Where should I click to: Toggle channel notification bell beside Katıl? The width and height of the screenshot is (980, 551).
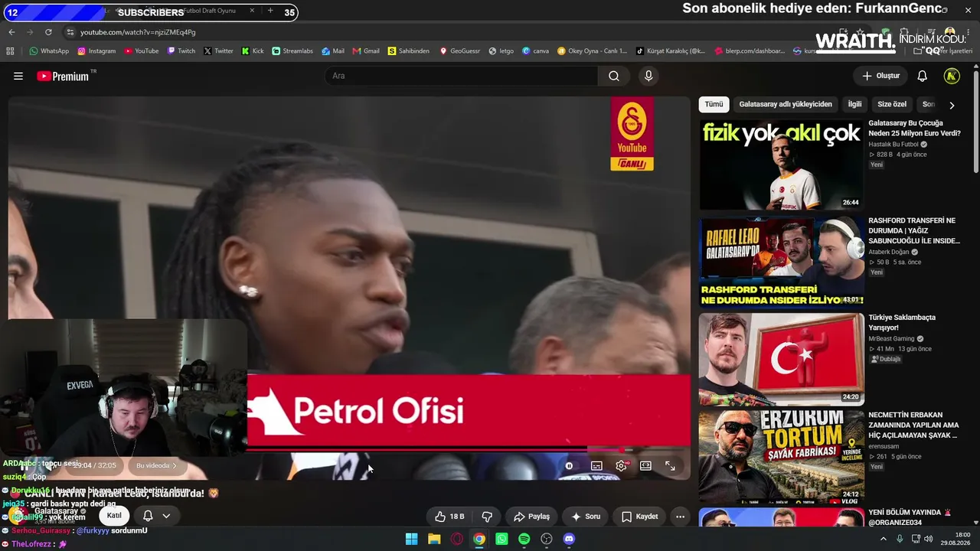point(148,516)
